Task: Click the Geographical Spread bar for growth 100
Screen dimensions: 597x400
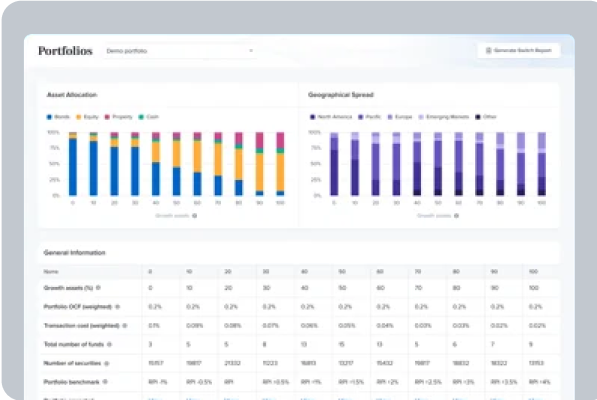Action: [x=542, y=164]
